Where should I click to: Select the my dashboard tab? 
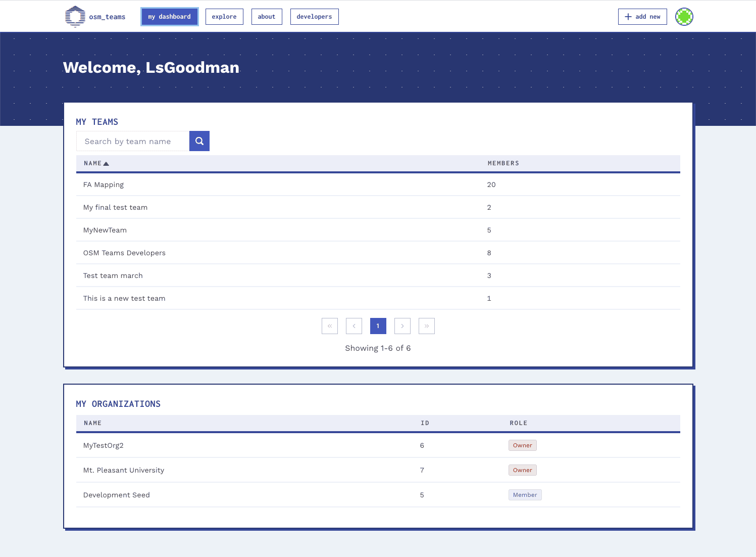coord(169,16)
